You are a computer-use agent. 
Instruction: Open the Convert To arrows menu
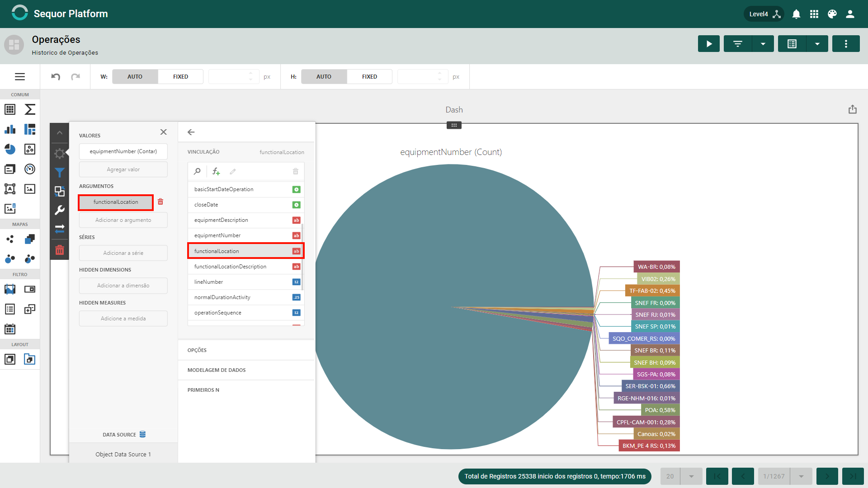pyautogui.click(x=60, y=229)
